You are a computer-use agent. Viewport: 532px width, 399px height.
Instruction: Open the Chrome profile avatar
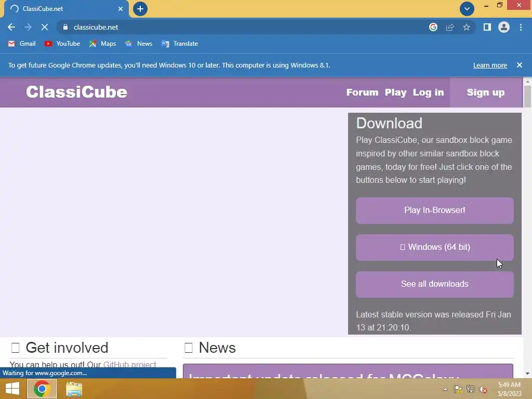504,27
